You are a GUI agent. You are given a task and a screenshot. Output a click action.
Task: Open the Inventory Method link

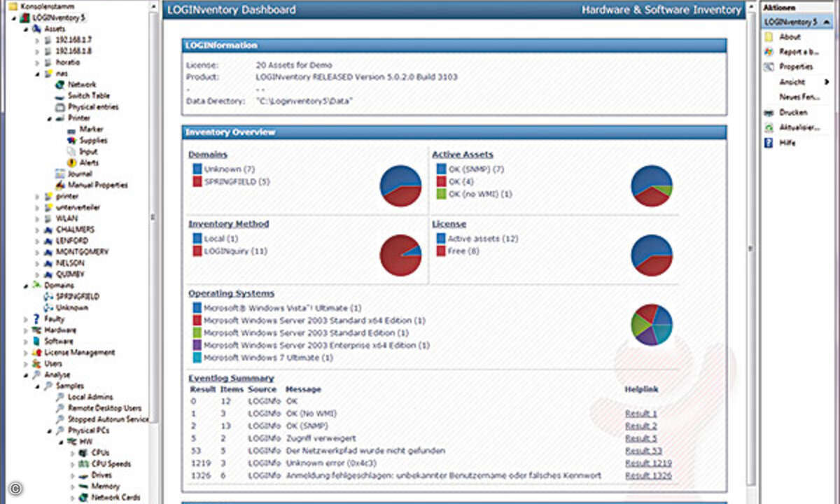click(228, 224)
